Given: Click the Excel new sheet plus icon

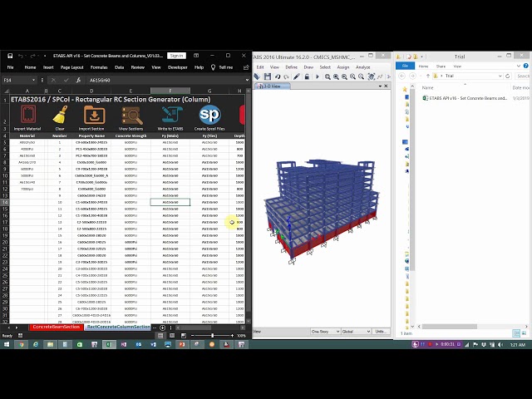Looking at the screenshot, I should click(x=163, y=328).
